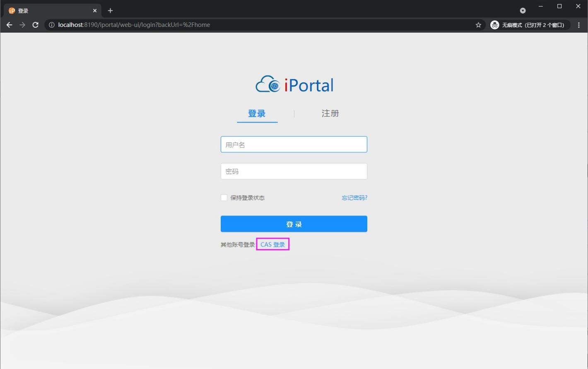Minimize the browser window
The image size is (588, 369).
pyautogui.click(x=540, y=6)
